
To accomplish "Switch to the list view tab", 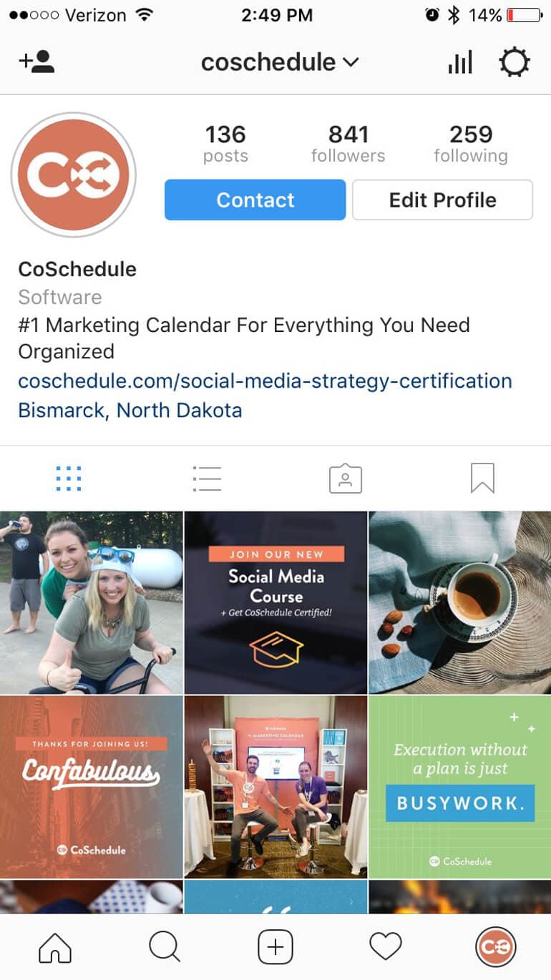I will pyautogui.click(x=207, y=479).
